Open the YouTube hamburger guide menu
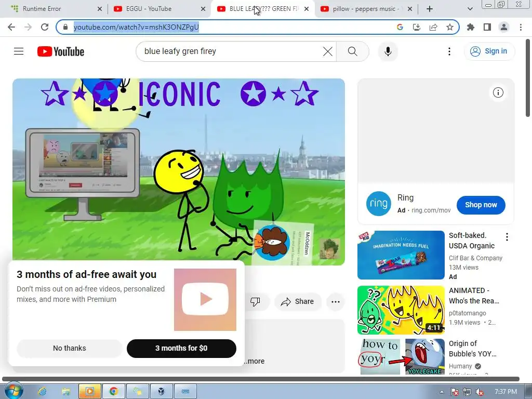The width and height of the screenshot is (532, 399). click(19, 51)
